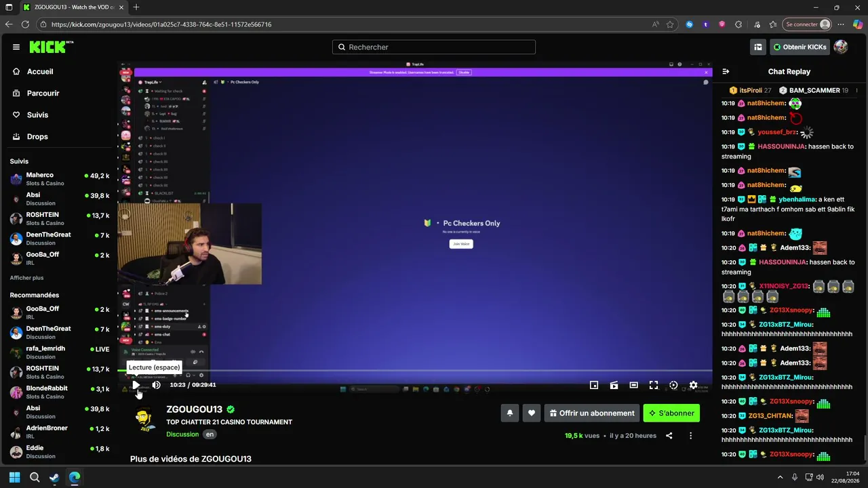
Task: Share the video with the share icon
Action: tap(669, 436)
